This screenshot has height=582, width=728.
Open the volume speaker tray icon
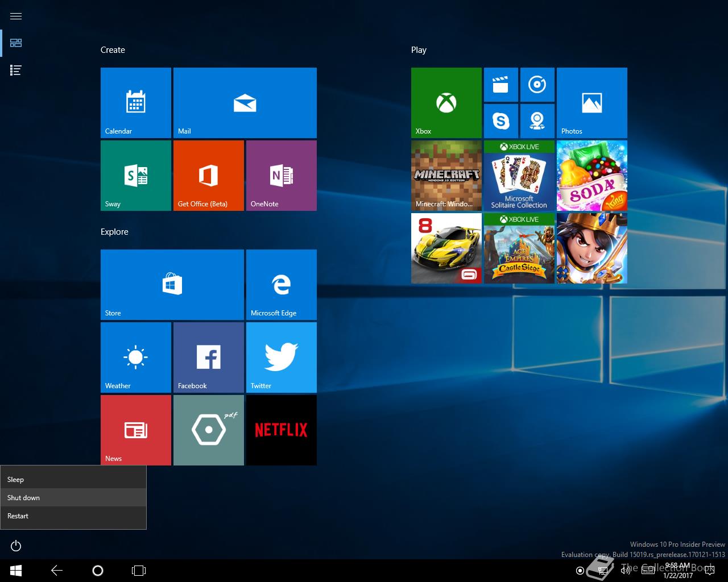[x=626, y=571]
